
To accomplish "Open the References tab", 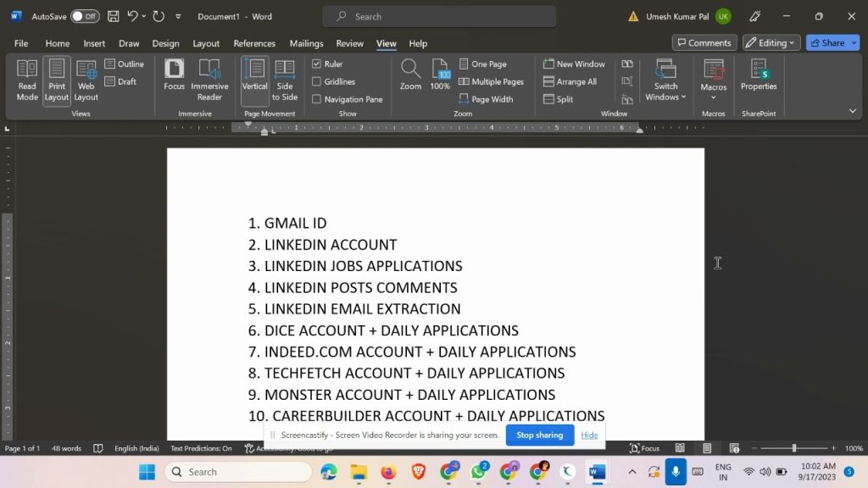I will 254,43.
